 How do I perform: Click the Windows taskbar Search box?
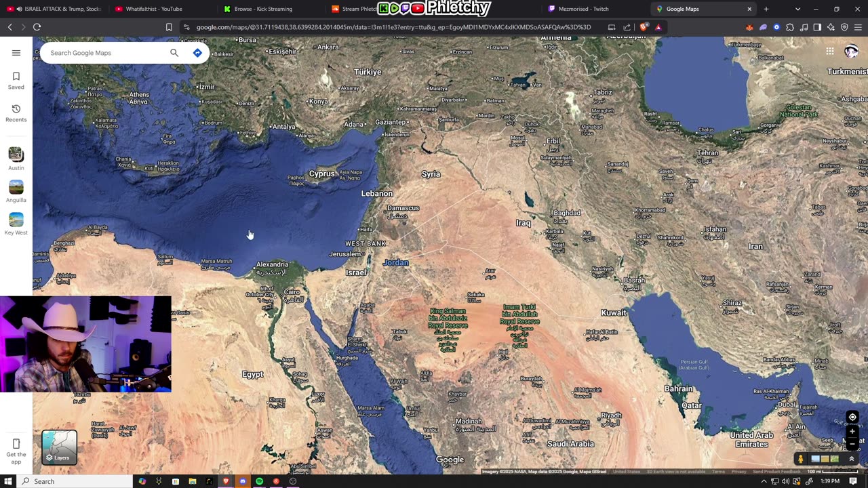click(75, 481)
